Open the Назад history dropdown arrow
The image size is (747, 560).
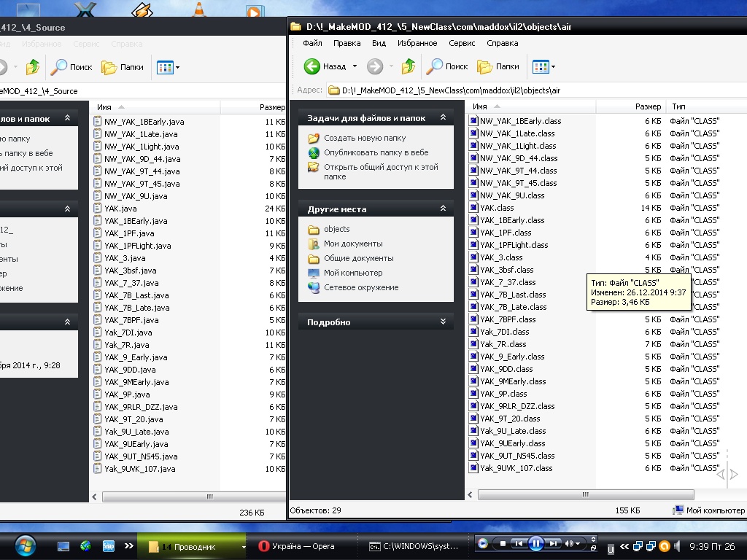pyautogui.click(x=355, y=66)
